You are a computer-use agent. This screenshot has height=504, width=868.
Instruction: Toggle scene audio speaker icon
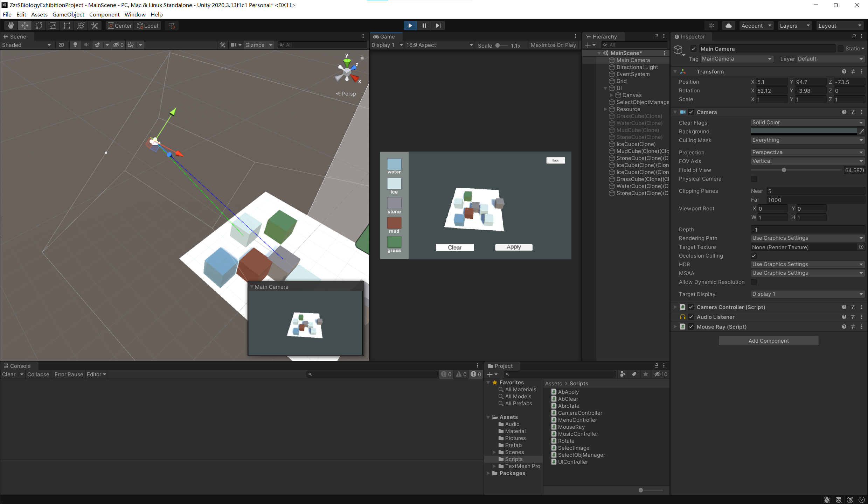click(86, 45)
